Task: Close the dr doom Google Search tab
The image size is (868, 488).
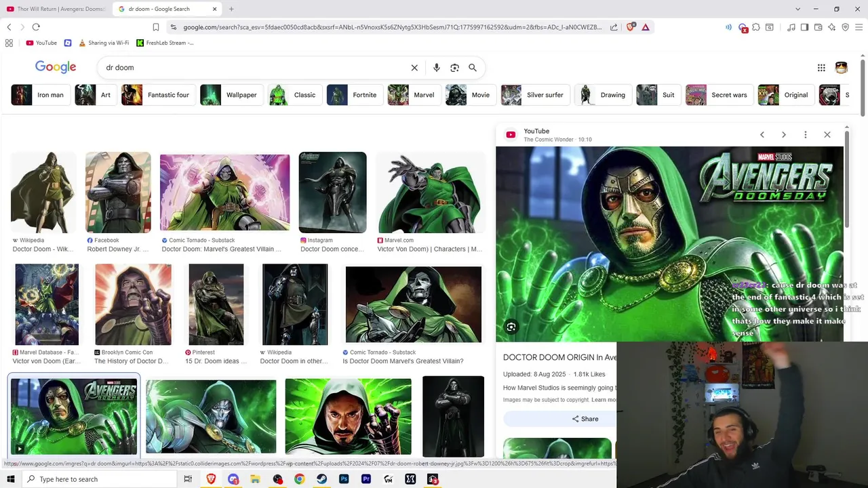Action: tap(215, 9)
